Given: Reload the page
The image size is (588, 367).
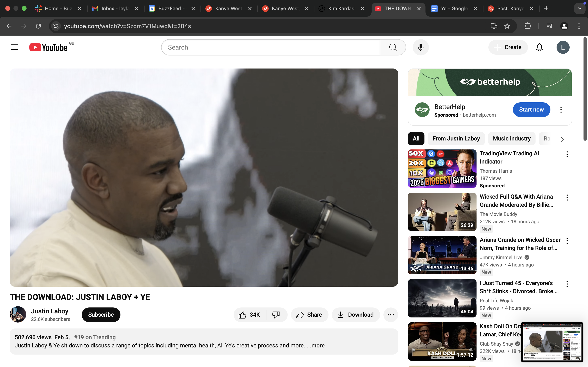Looking at the screenshot, I should click(x=38, y=26).
